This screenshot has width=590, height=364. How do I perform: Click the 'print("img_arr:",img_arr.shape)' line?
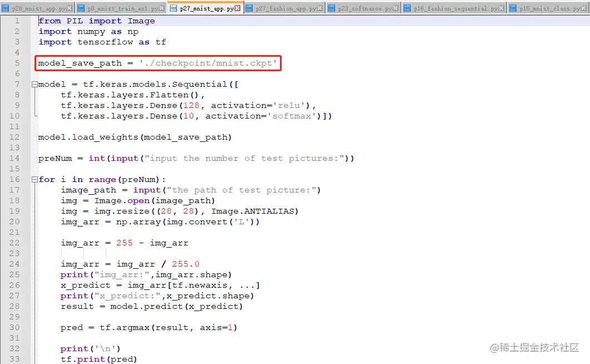146,275
